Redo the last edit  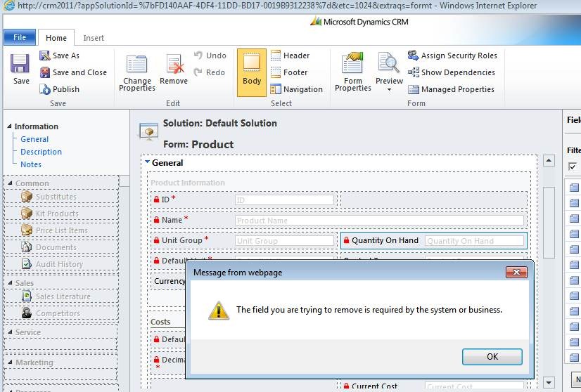(x=210, y=72)
